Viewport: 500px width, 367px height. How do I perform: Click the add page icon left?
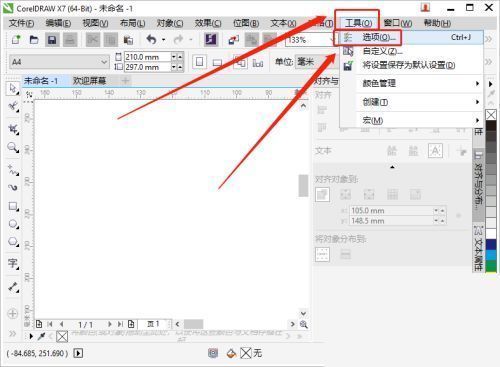(39, 324)
